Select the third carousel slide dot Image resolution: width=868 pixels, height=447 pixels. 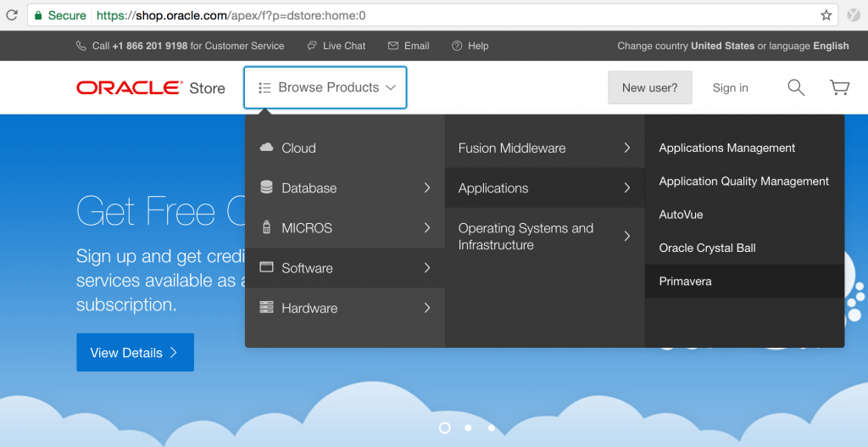pos(492,427)
